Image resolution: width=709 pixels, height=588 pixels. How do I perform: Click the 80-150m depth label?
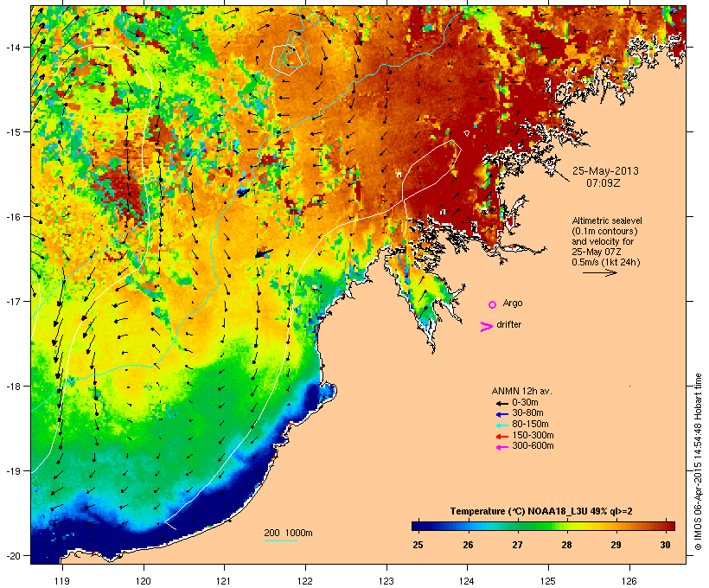(530, 425)
